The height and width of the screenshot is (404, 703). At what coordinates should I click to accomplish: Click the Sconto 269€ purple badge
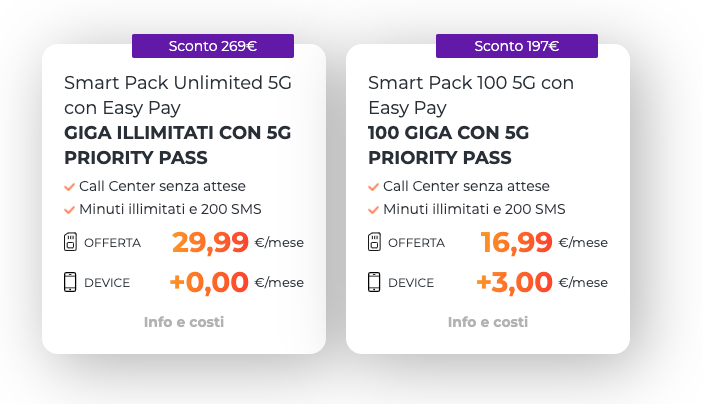[x=213, y=46]
